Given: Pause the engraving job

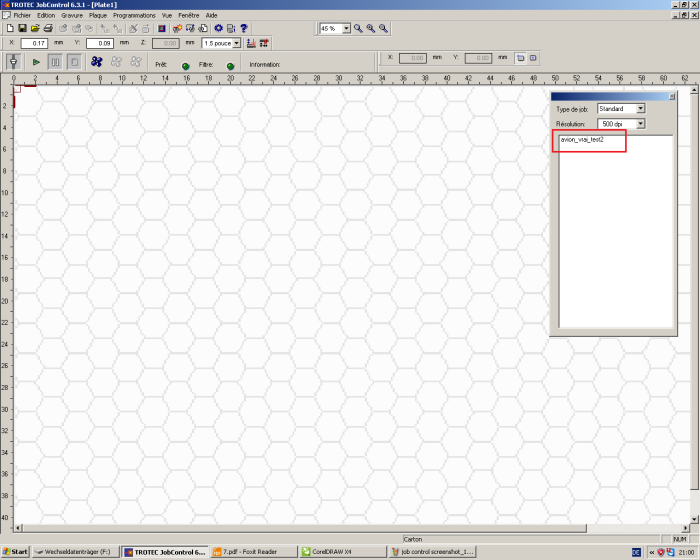Looking at the screenshot, I should tap(55, 62).
